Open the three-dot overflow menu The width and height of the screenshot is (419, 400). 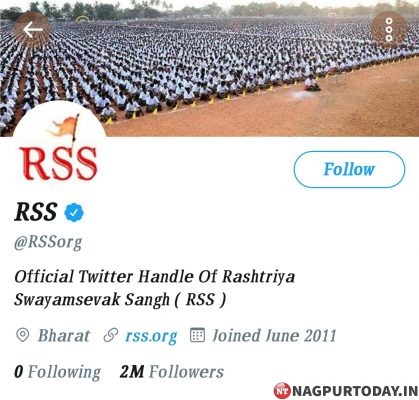[x=389, y=30]
